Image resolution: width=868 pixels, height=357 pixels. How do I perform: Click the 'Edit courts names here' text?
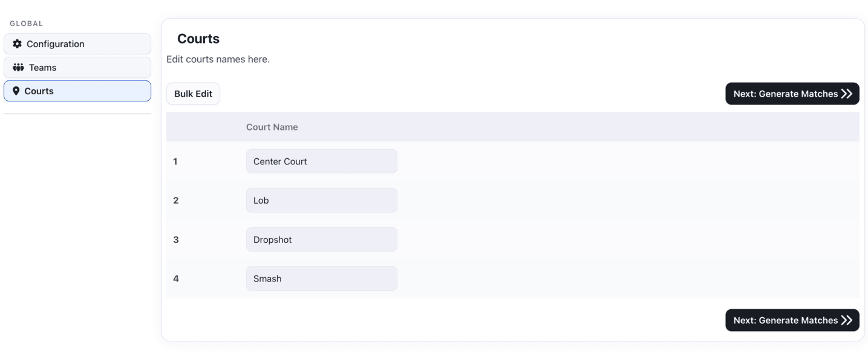(218, 59)
